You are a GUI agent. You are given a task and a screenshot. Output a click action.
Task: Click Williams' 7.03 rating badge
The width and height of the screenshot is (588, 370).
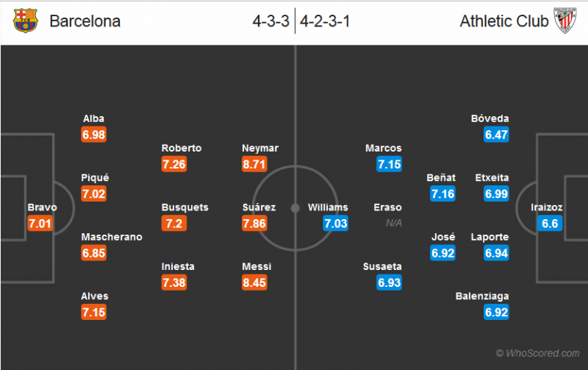335,224
